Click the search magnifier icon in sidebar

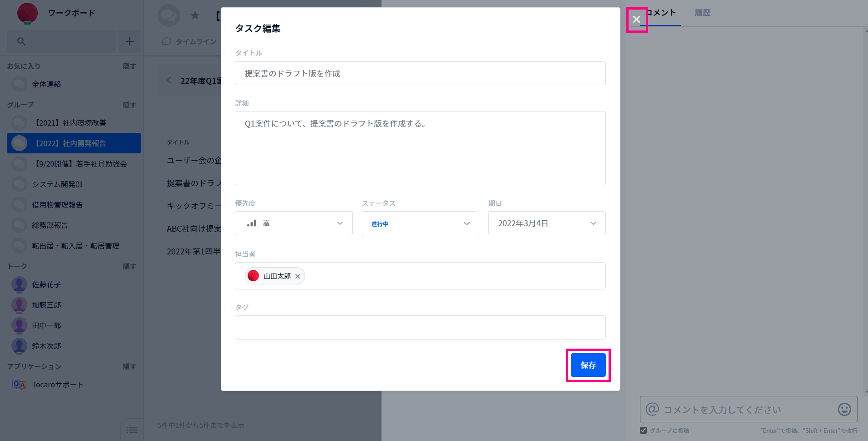21,41
